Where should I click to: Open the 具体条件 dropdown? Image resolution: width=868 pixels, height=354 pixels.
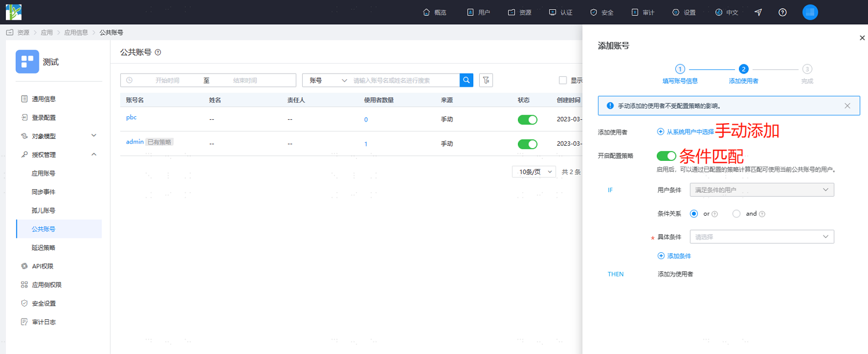(x=762, y=237)
